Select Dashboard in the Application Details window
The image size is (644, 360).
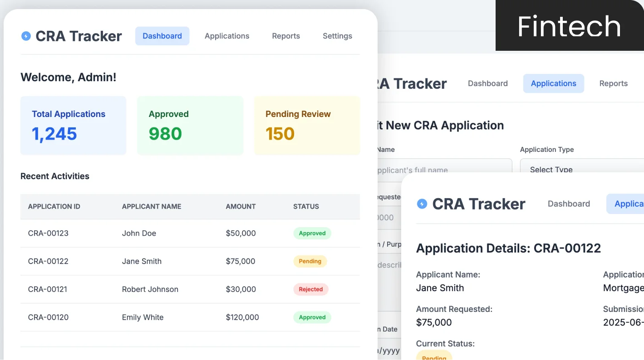(569, 204)
